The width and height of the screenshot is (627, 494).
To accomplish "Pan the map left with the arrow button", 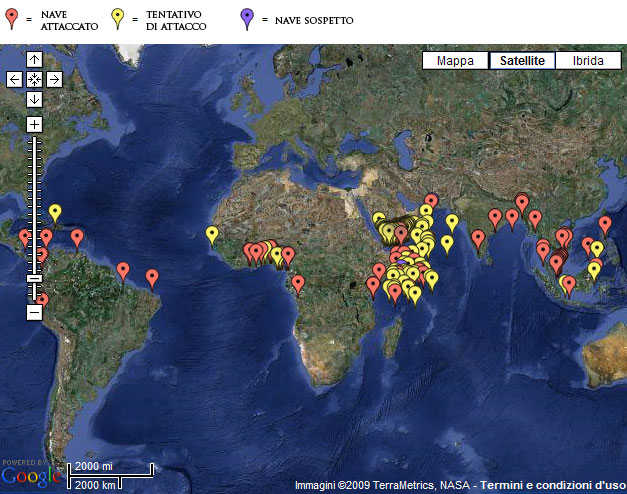I will (14, 80).
